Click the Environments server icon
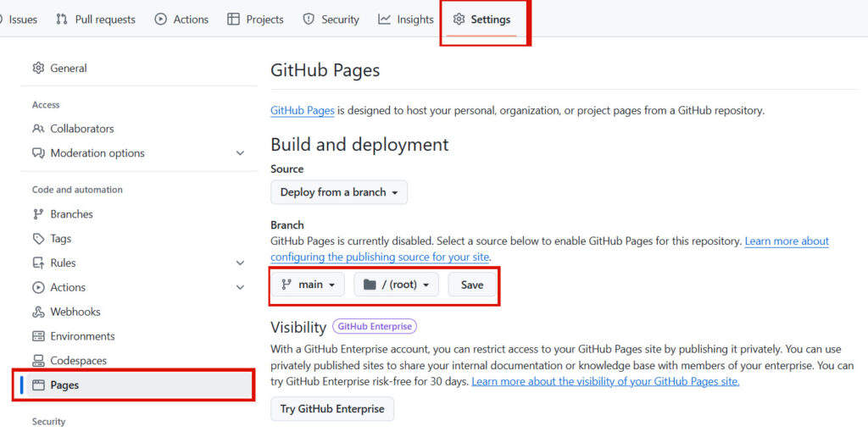Screen dimensions: 868x437 tap(38, 336)
